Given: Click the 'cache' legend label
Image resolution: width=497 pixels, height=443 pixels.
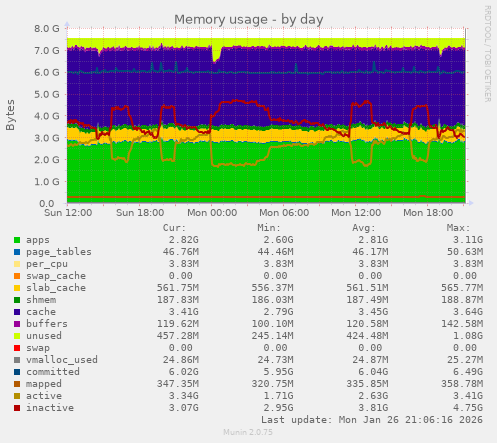Looking at the screenshot, I should (x=41, y=312).
